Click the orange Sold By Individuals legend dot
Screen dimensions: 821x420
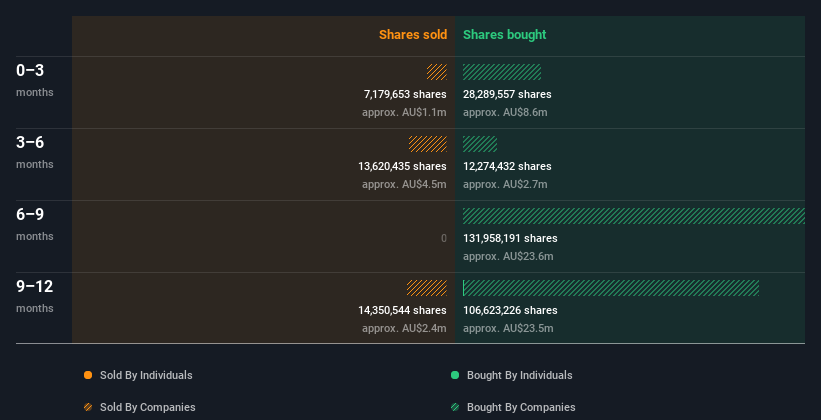88,375
